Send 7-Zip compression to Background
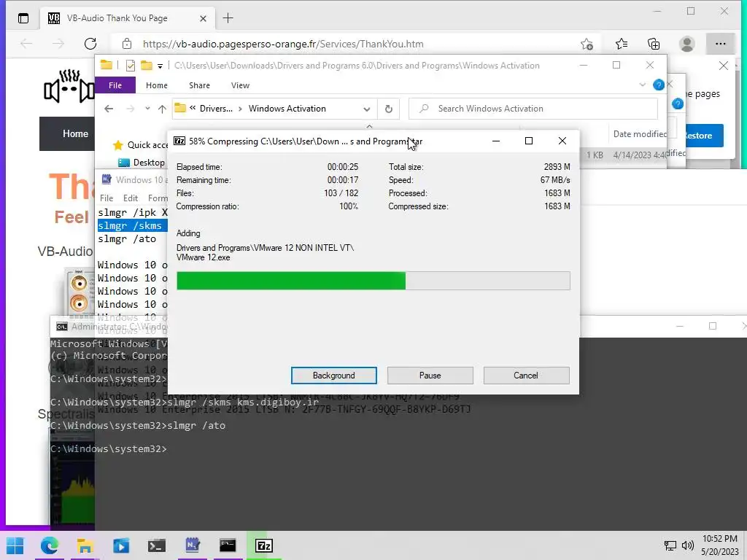 coord(333,376)
